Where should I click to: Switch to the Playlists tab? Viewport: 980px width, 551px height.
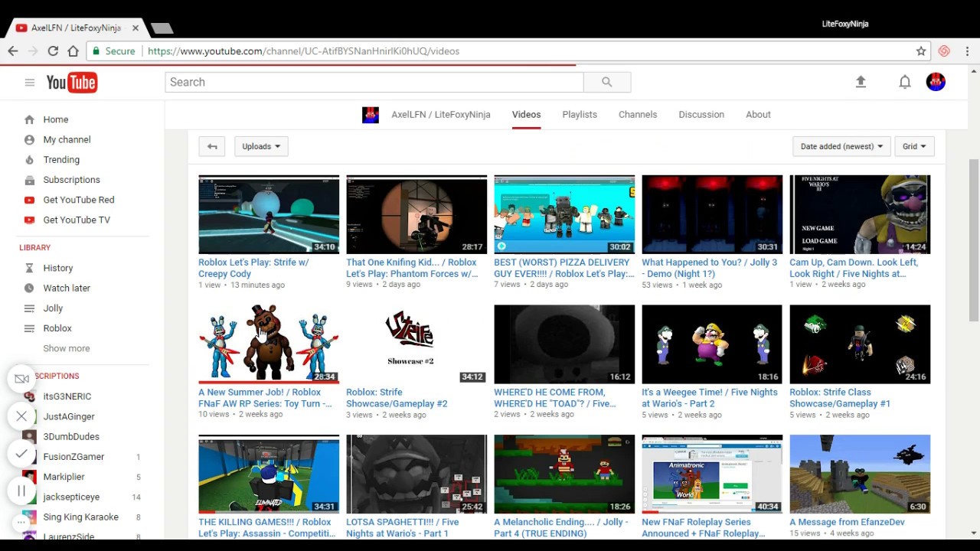pos(580,115)
